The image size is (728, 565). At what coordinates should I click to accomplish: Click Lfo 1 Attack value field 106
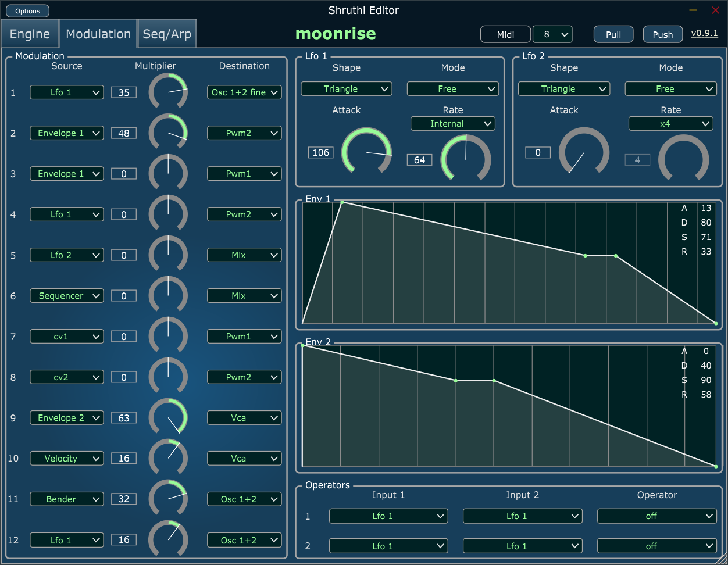pyautogui.click(x=321, y=153)
